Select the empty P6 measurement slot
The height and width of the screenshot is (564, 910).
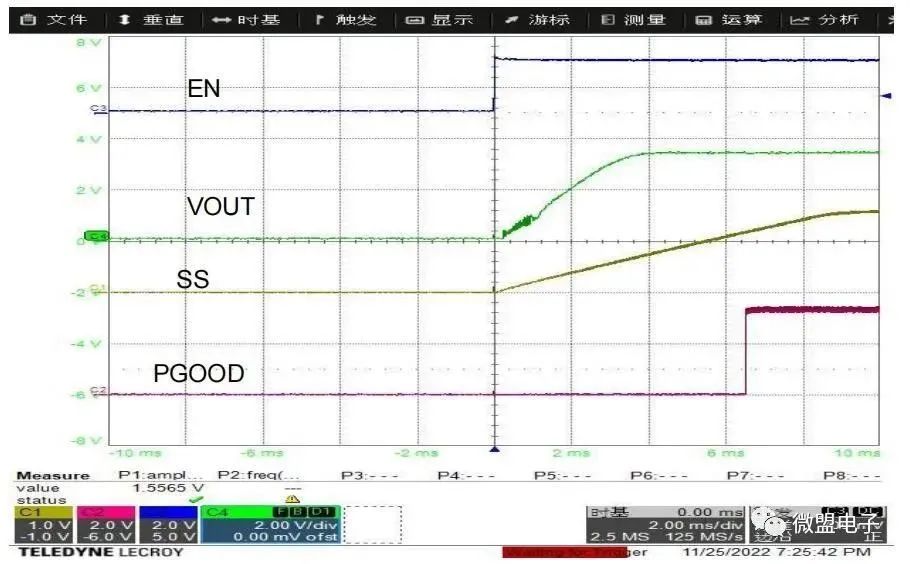pos(659,476)
